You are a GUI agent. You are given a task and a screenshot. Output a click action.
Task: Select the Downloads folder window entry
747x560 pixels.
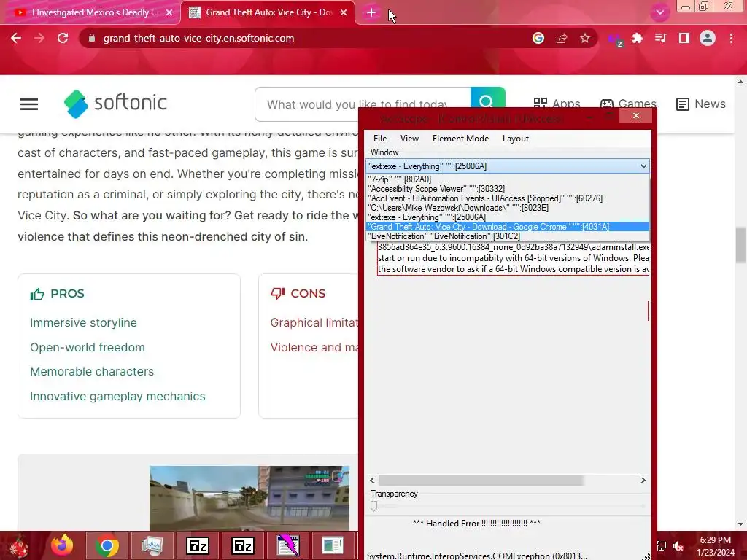click(508, 208)
